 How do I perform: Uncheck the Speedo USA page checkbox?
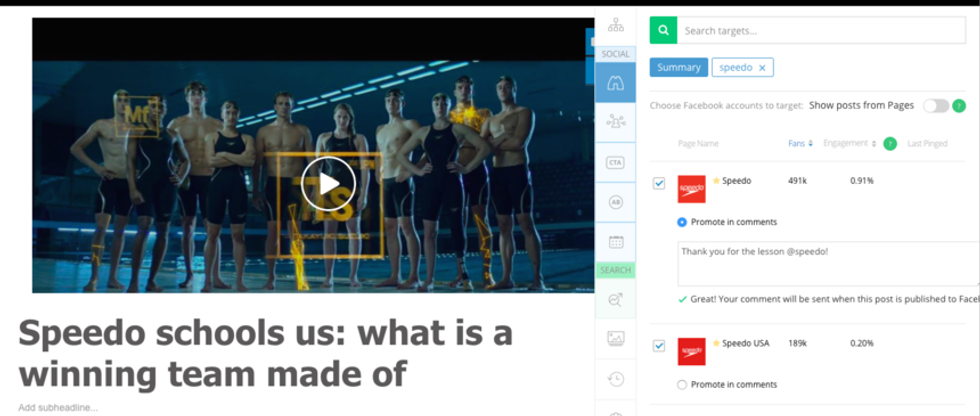[x=659, y=345]
